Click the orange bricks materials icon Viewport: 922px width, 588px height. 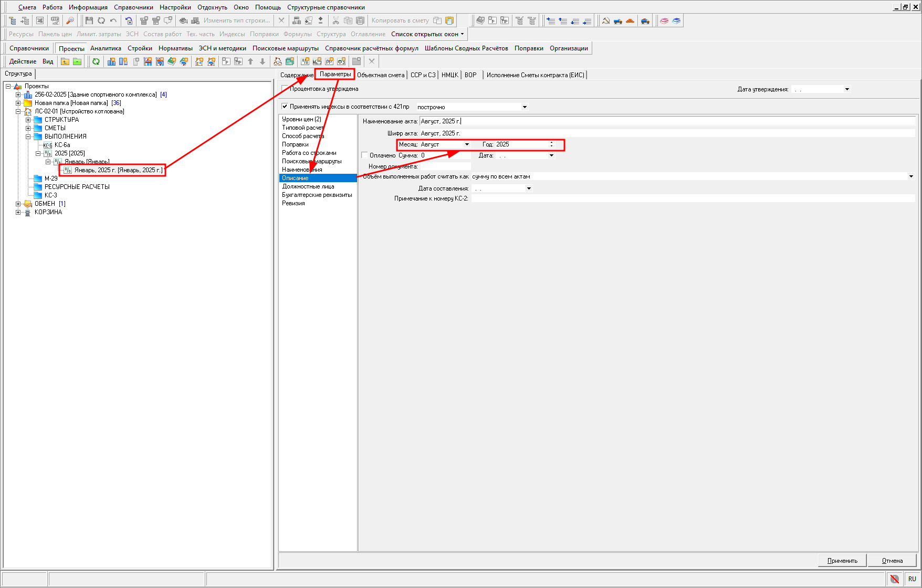coord(630,20)
